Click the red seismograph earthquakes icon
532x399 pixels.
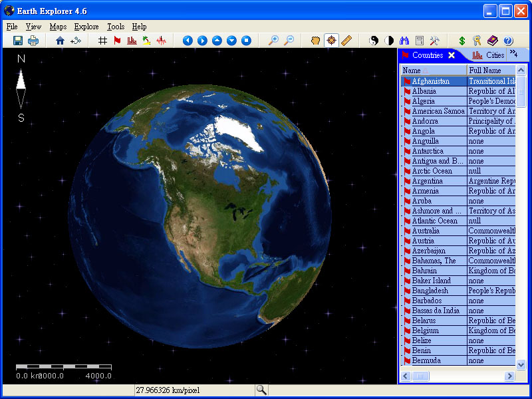161,41
